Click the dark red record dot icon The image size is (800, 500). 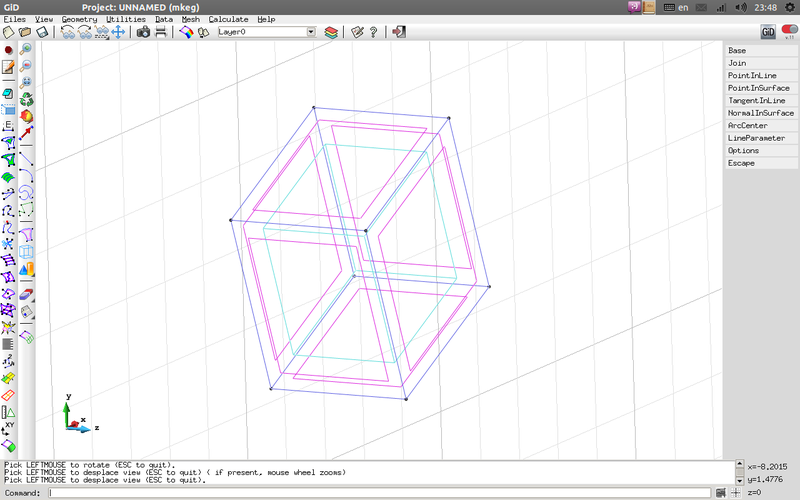pos(8,50)
